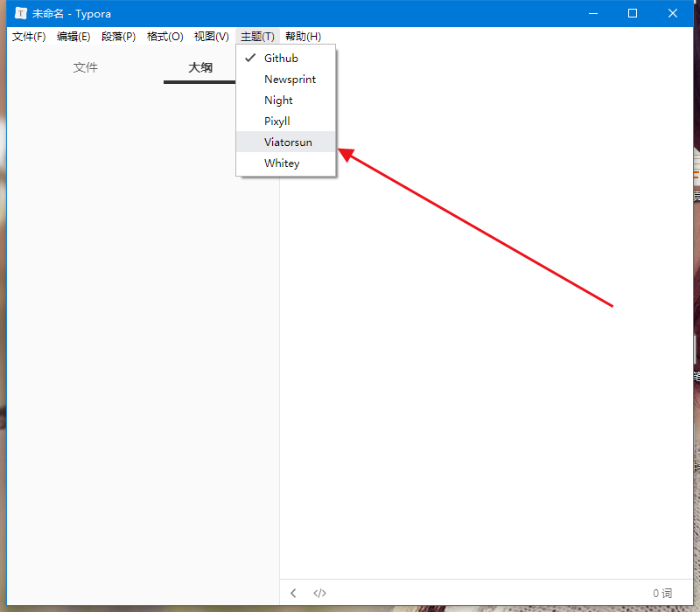Open the 帮助(H) menu
700x612 pixels.
pos(303,37)
